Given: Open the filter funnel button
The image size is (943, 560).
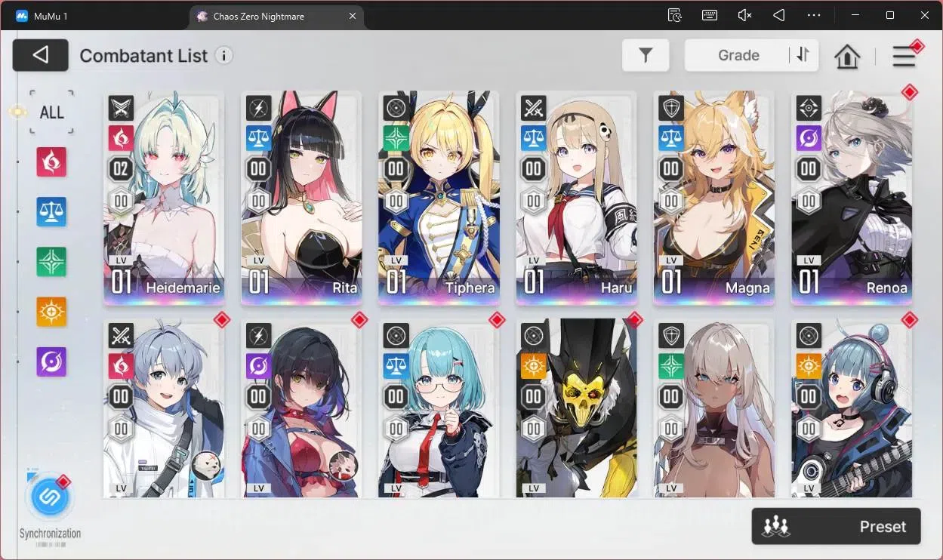Looking at the screenshot, I should pos(646,55).
